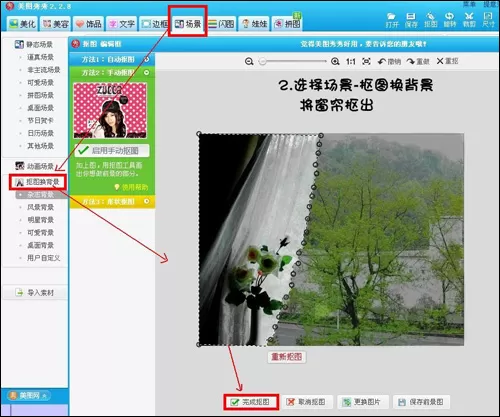Select 桌面场景 in sidebar list
The image size is (500, 417).
(40, 108)
